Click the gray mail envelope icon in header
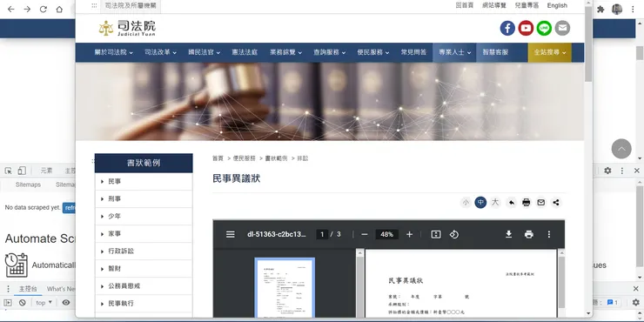The height and width of the screenshot is (322, 644). click(x=563, y=28)
